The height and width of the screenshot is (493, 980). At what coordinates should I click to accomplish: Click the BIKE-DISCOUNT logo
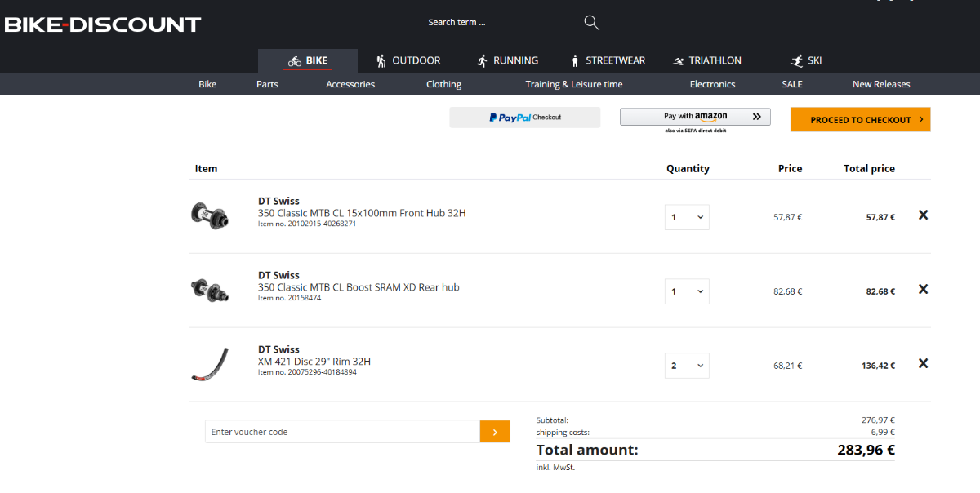click(x=103, y=24)
